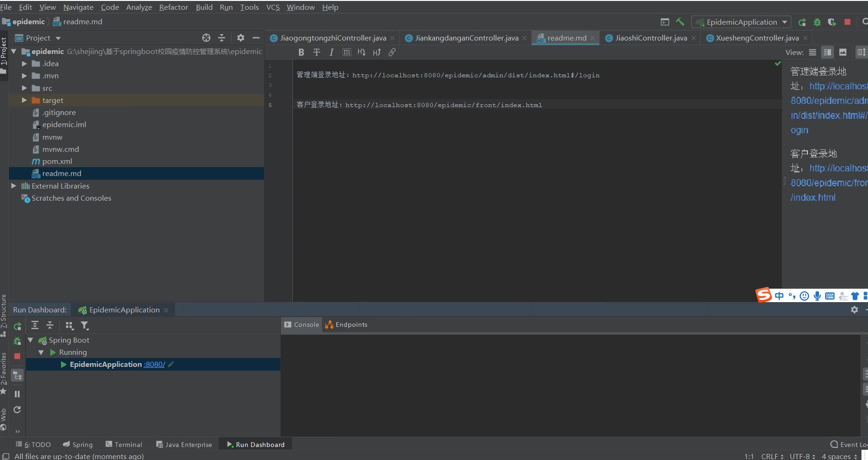868x460 pixels.
Task: Switch view to preview only mode
Action: click(843, 52)
